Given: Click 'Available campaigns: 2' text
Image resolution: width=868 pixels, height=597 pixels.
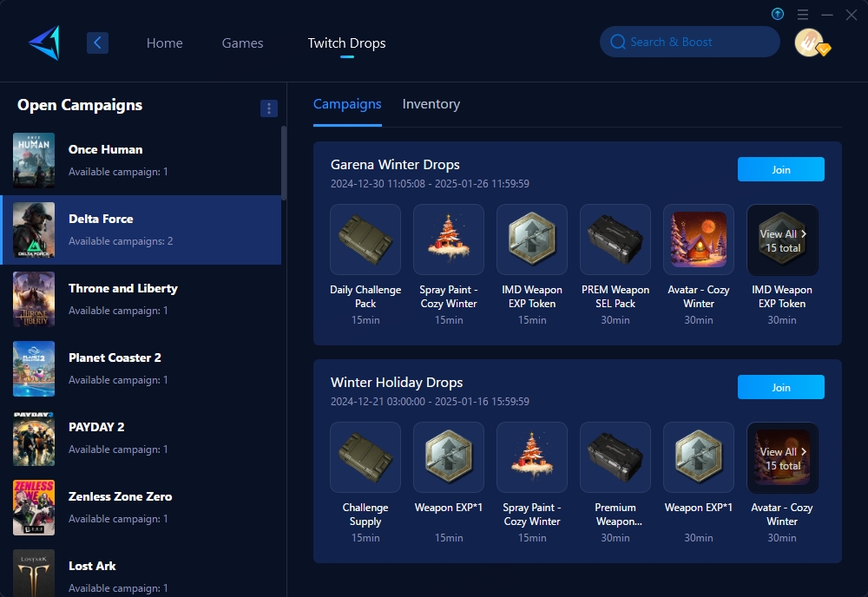Looking at the screenshot, I should 121,241.
